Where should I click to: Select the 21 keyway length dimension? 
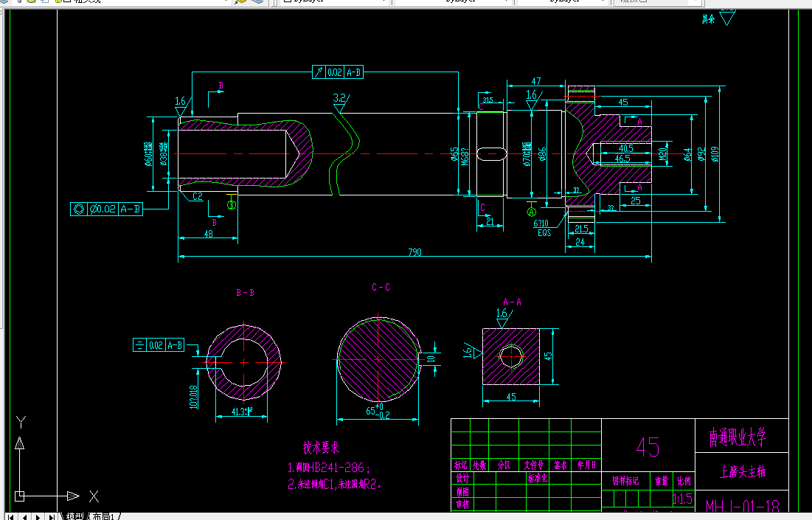(490, 221)
